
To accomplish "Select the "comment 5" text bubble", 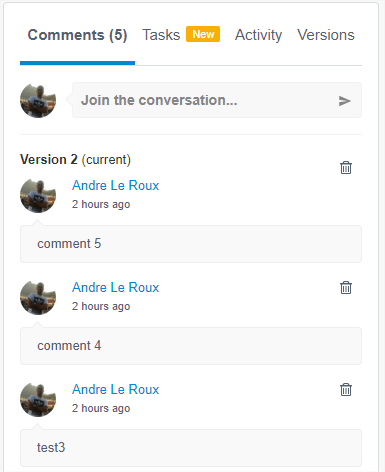I will (x=191, y=244).
